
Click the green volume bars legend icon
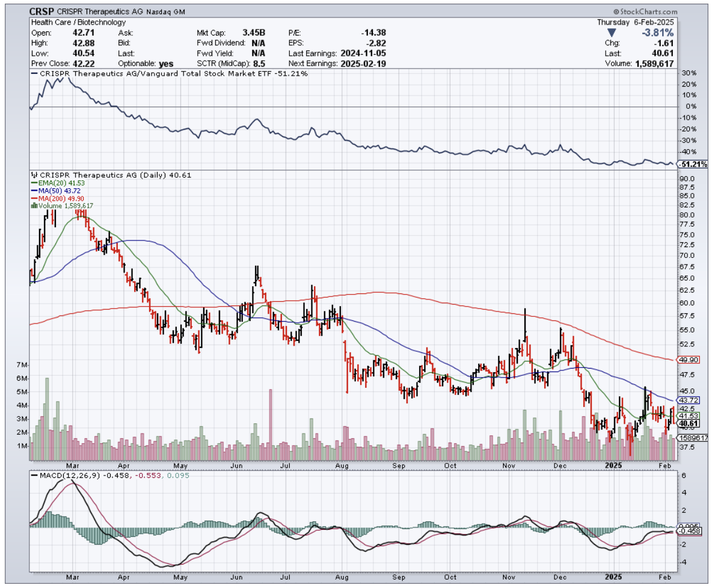pos(33,206)
